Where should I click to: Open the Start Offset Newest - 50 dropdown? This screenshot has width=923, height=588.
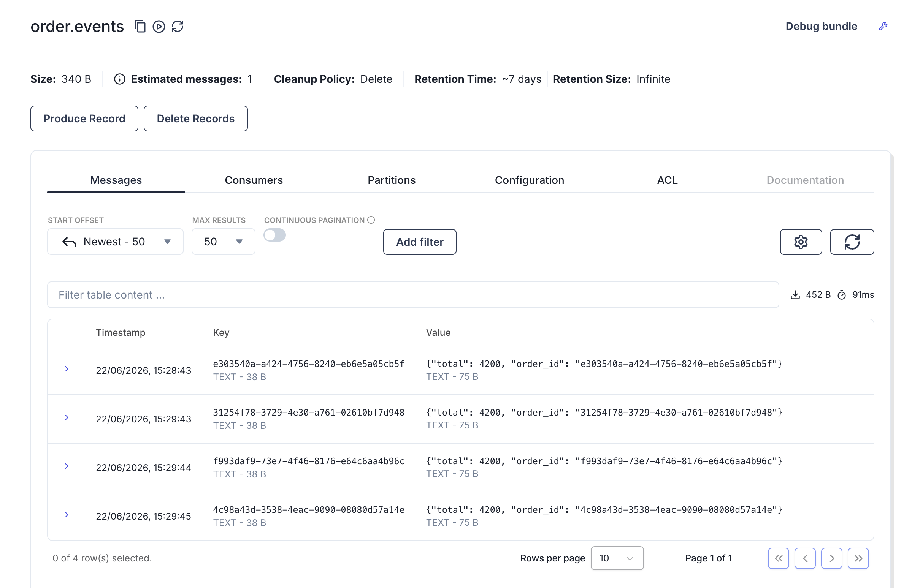tap(116, 242)
